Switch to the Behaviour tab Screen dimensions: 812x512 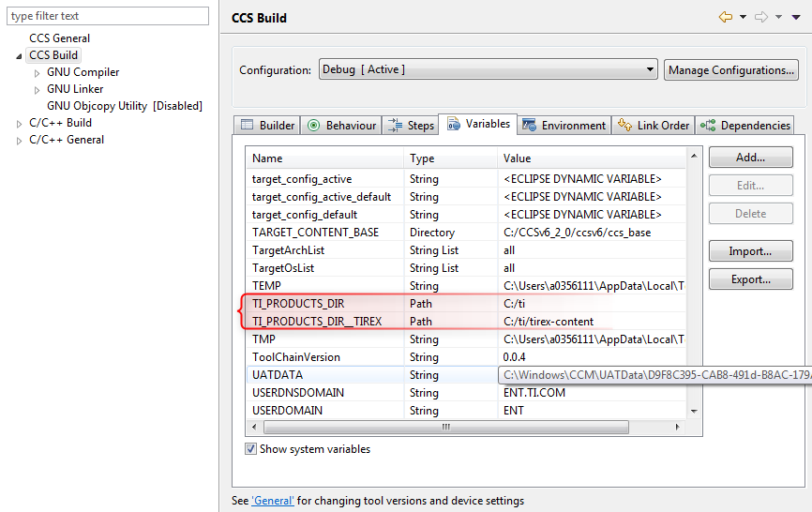342,126
